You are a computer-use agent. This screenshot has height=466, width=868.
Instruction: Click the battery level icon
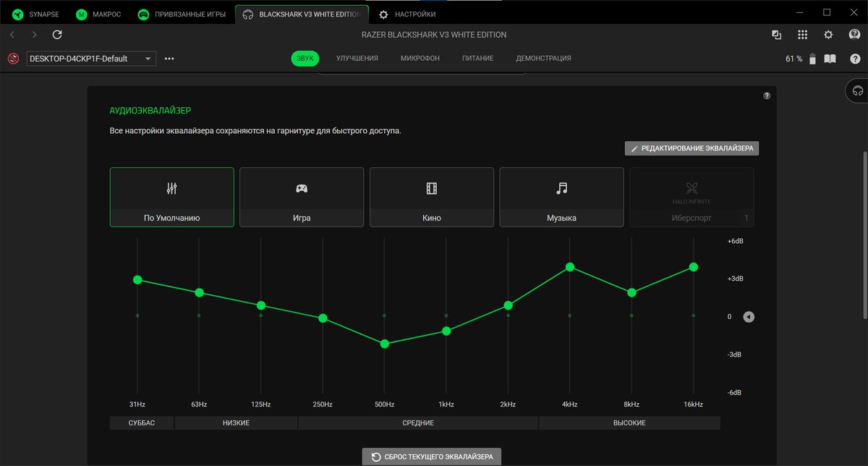(812, 59)
